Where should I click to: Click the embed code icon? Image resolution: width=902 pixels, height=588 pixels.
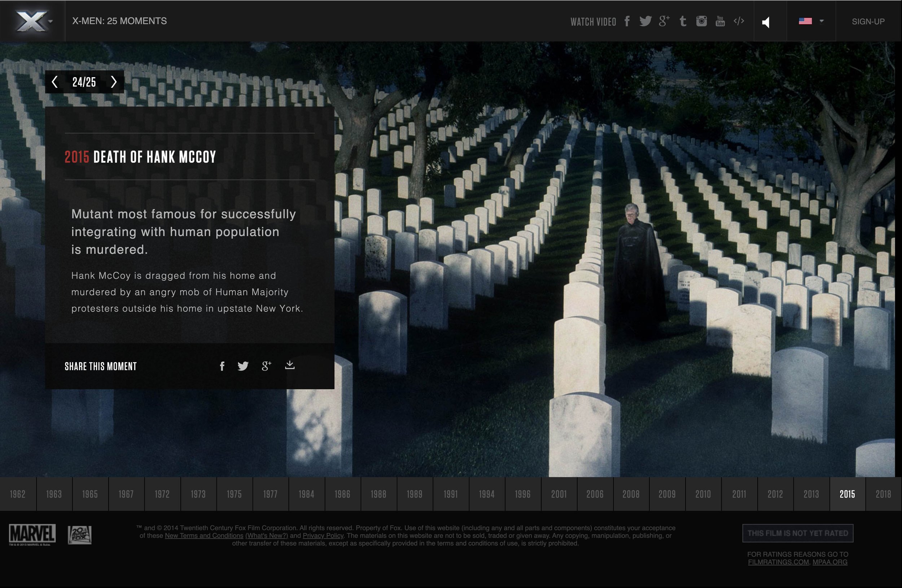[739, 21]
